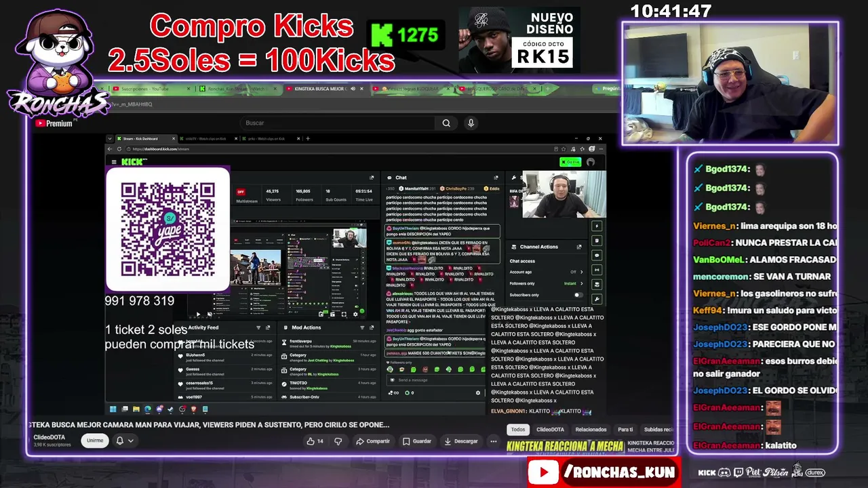Open the chat settings gear icon
The image size is (868, 488).
[478, 392]
